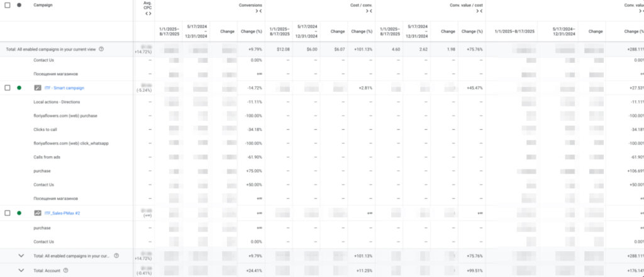
Task: Select the Local actions - Directions row label
Action: 57,102
